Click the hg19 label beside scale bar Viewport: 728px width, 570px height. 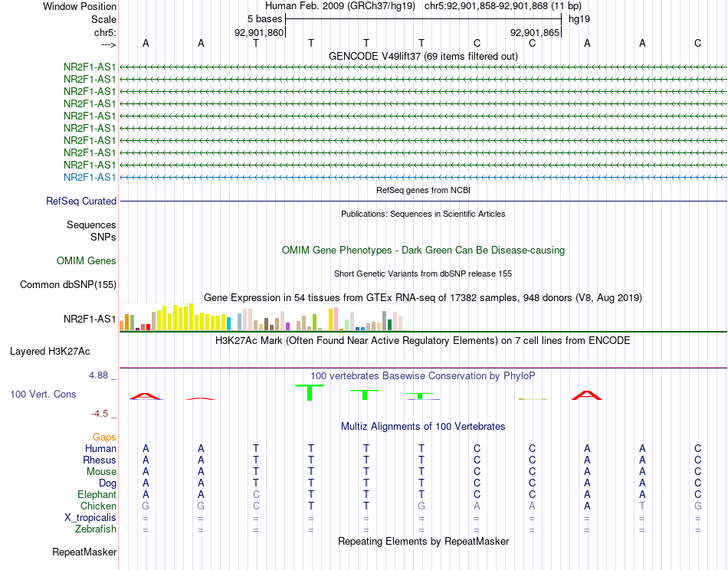click(579, 19)
